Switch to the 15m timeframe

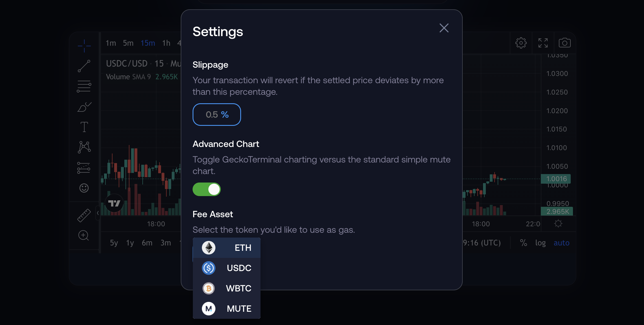coord(148,43)
